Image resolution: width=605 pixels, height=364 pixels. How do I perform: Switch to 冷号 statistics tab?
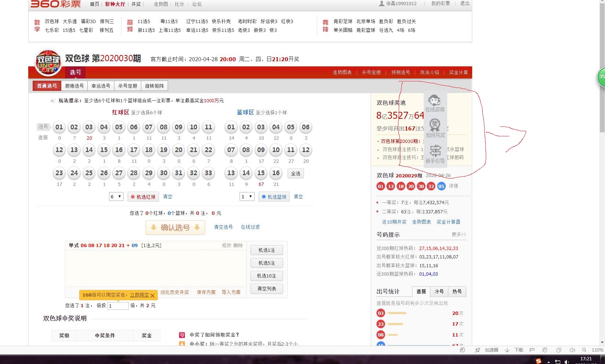click(x=439, y=292)
